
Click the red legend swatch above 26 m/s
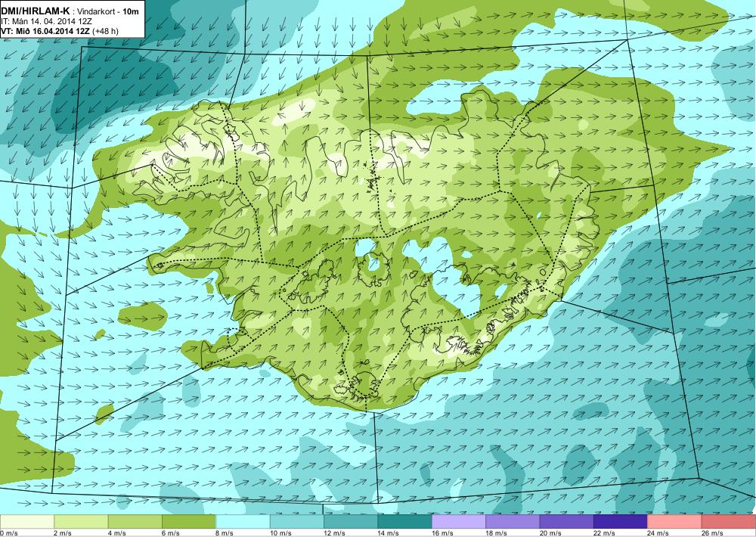tap(729, 522)
